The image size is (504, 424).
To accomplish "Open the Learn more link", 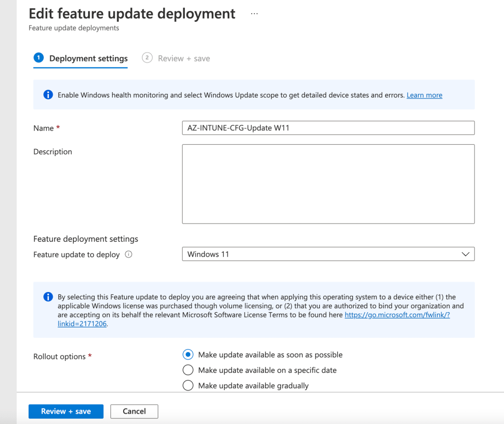I will 424,95.
